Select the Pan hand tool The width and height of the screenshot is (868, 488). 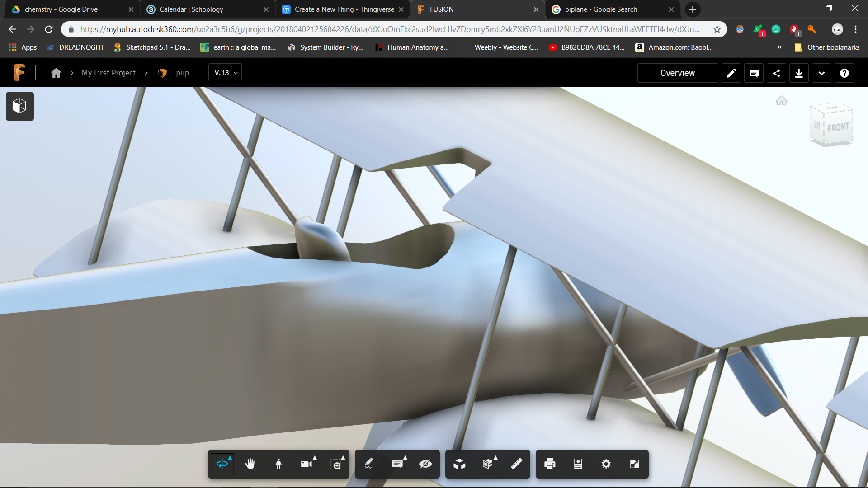pos(250,464)
